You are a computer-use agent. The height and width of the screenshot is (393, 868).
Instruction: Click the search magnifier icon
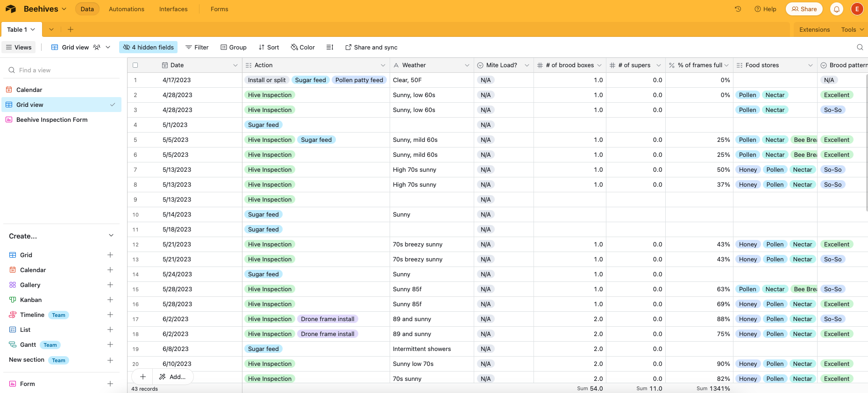click(x=860, y=47)
